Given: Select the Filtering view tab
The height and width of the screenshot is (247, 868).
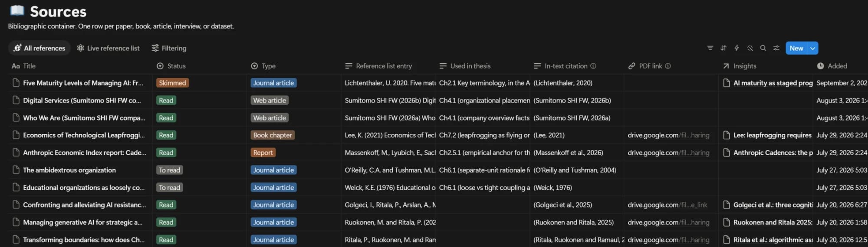Looking at the screenshot, I should [169, 48].
